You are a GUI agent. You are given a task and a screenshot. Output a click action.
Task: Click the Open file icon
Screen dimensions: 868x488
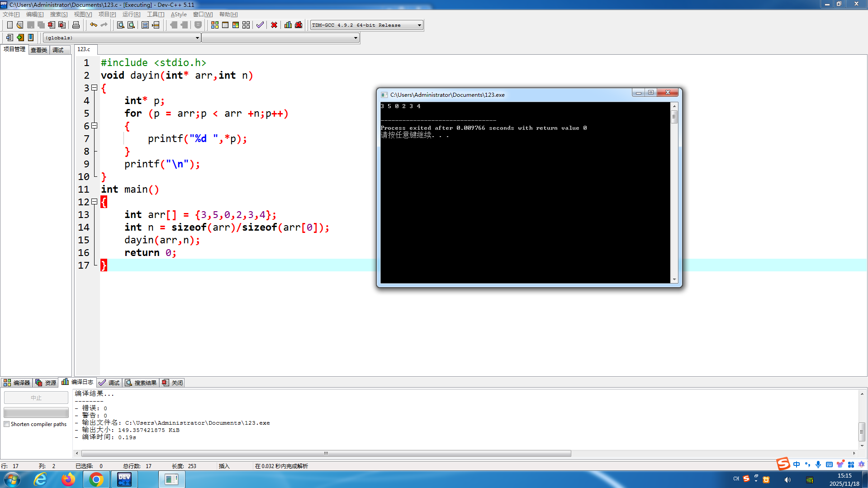click(x=20, y=25)
